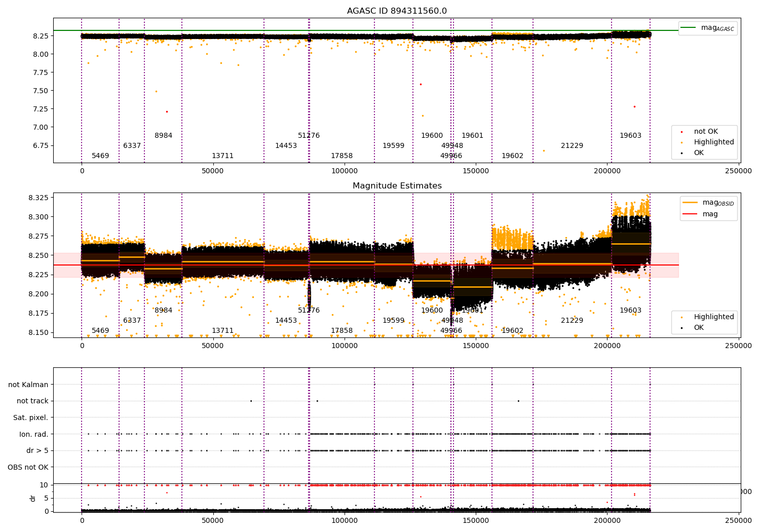Click the 8.200 y-axis tick label
760x532 pixels.
coord(39,294)
